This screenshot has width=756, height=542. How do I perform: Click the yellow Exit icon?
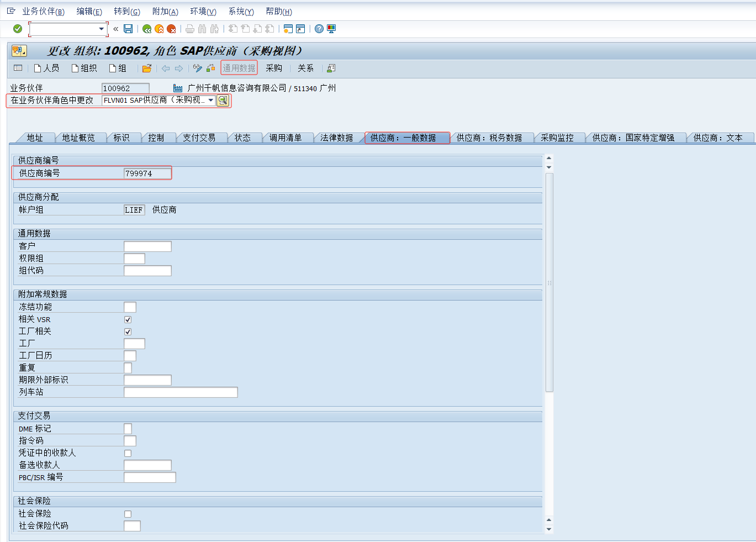159,29
